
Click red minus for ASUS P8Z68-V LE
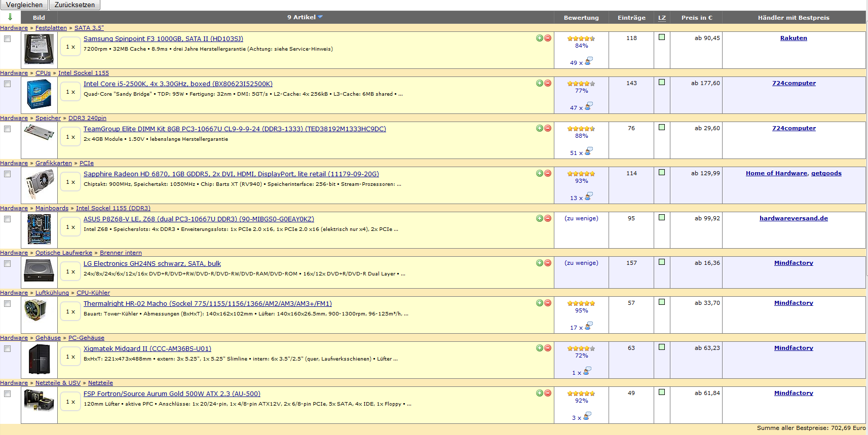point(548,218)
